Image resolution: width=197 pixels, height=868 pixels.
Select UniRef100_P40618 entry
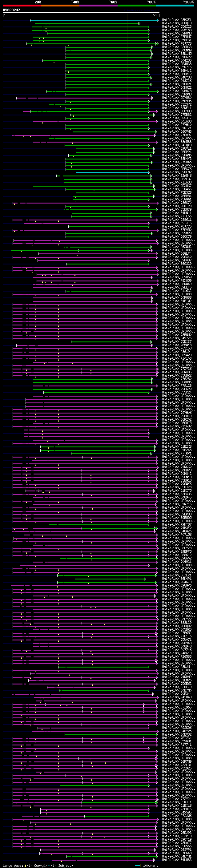coord(176,653)
